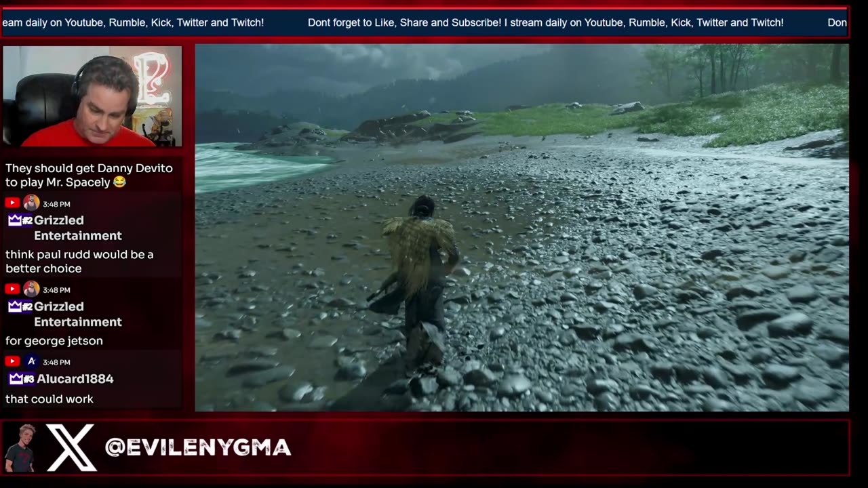The image size is (868, 488).
Task: Click crown #2 badge above 'think paul rudd'
Action: pos(20,220)
